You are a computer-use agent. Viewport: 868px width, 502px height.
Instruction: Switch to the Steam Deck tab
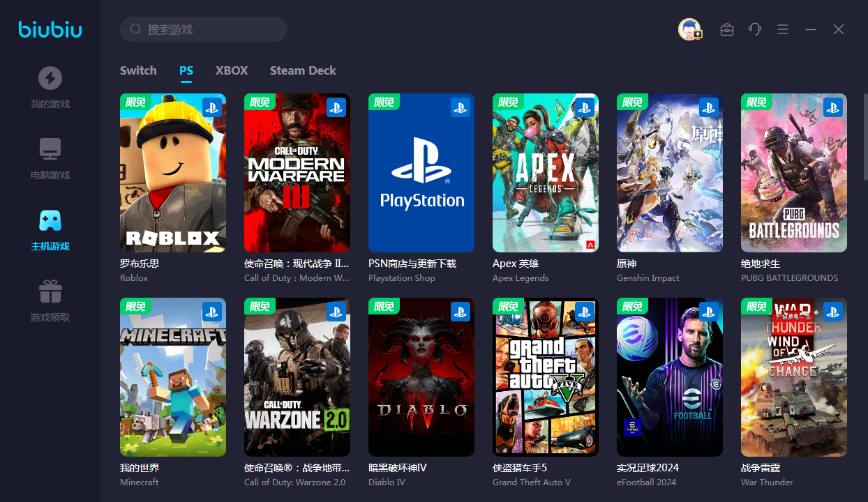coord(303,70)
